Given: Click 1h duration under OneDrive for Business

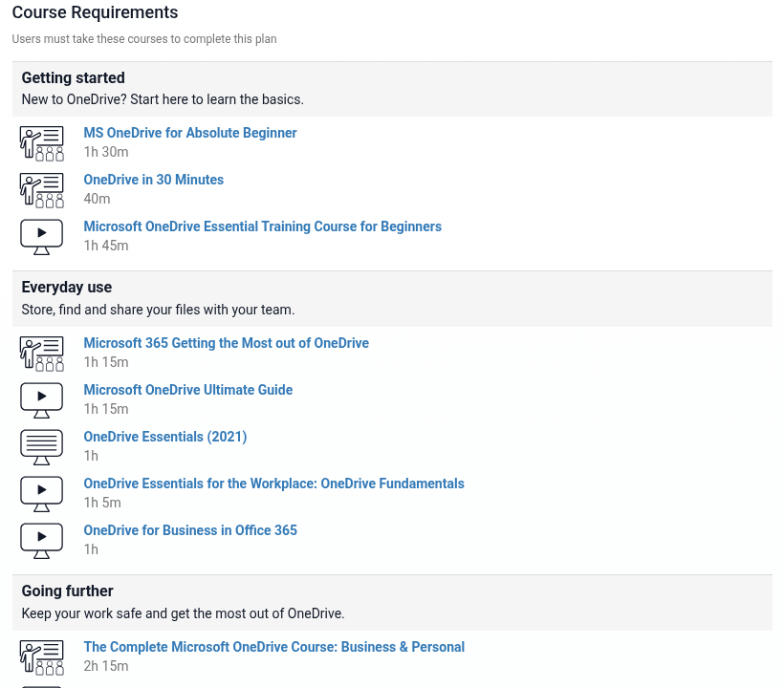Looking at the screenshot, I should pyautogui.click(x=91, y=549).
